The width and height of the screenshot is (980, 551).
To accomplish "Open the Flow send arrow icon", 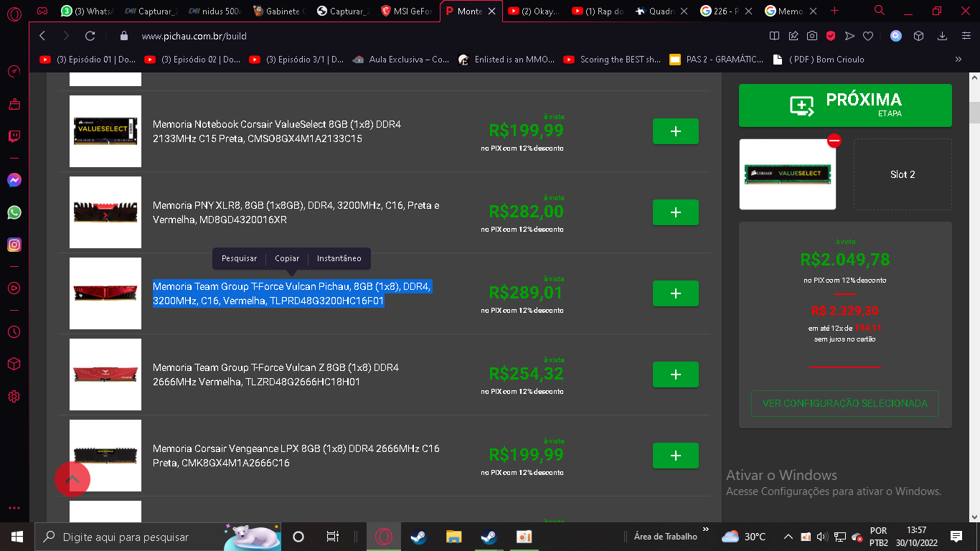I will click(849, 36).
